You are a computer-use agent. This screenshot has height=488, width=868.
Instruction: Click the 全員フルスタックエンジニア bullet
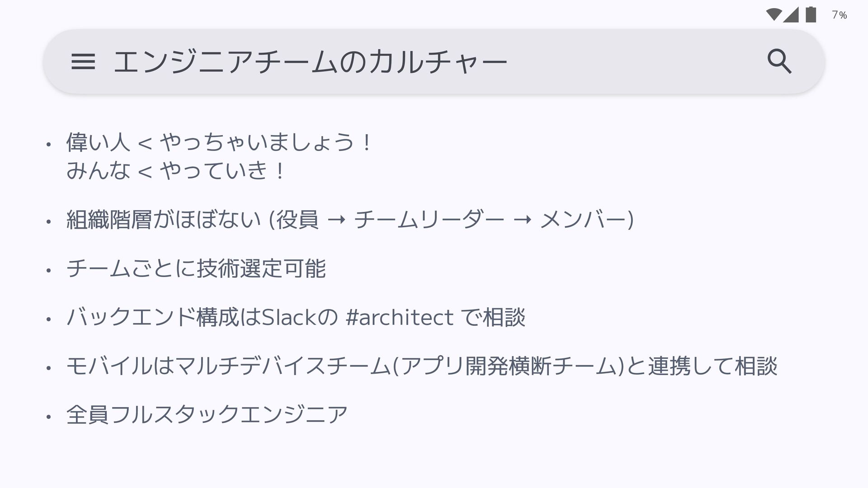207,415
